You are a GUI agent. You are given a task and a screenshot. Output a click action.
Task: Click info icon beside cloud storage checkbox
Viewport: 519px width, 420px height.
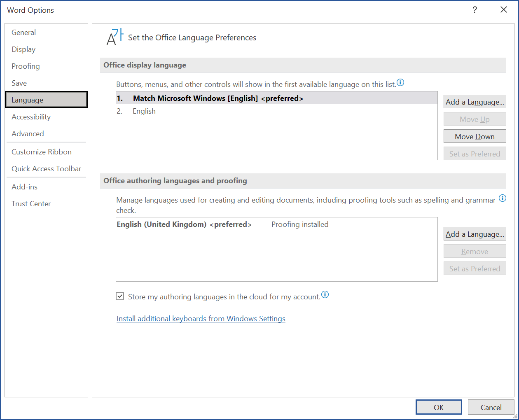(325, 294)
